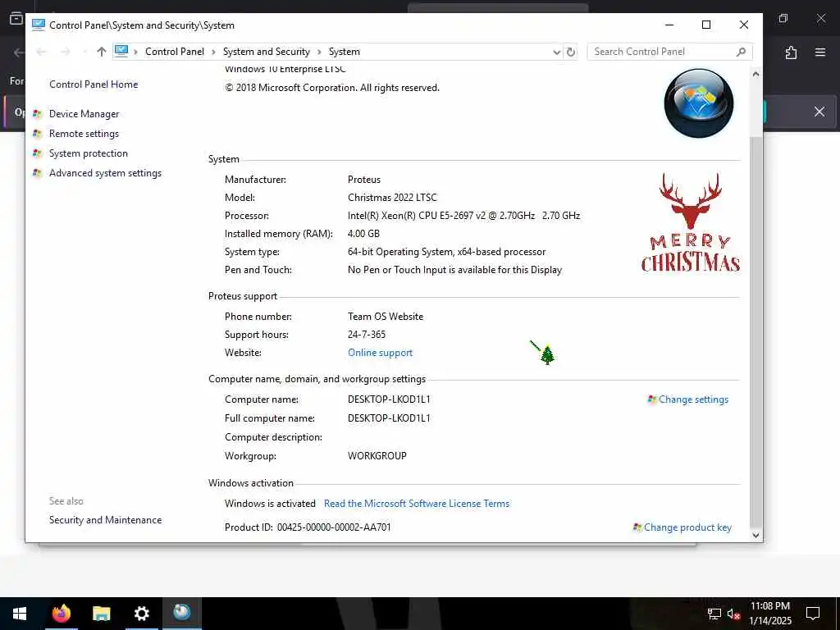Click scrollbar down arrow in System window

pyautogui.click(x=756, y=535)
